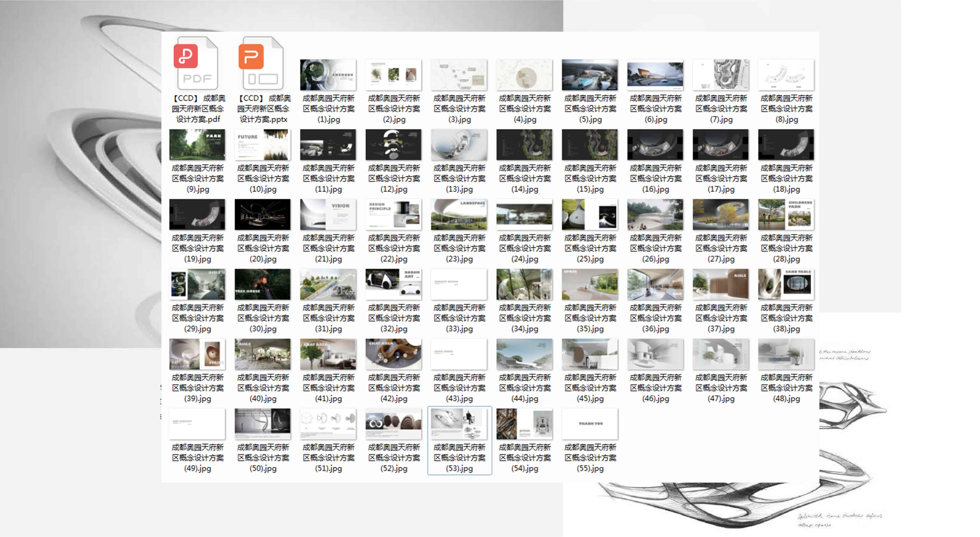Select thumbnail of image (6).jpg
Image resolution: width=980 pixels, height=537 pixels.
(x=655, y=75)
